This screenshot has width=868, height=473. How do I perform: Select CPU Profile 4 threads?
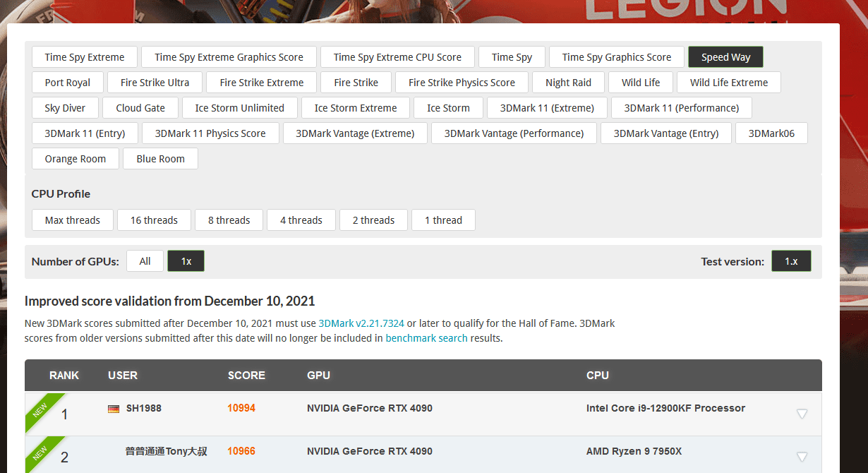click(x=301, y=220)
